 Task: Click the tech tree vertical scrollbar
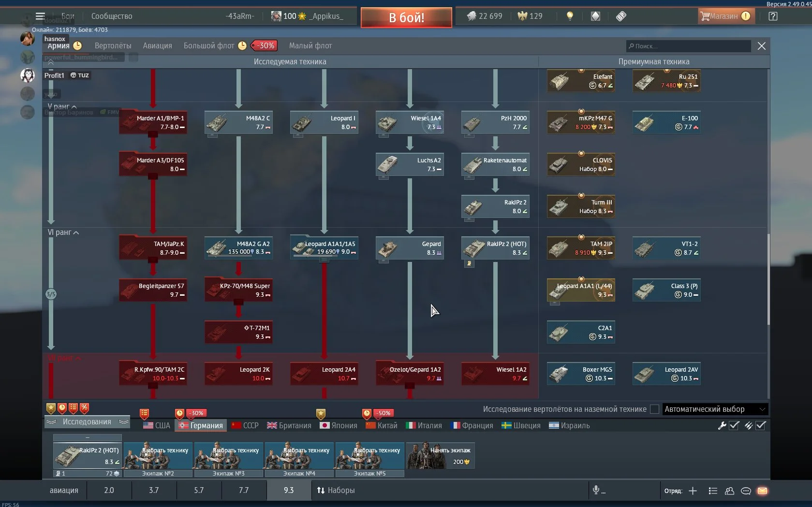pos(768,279)
